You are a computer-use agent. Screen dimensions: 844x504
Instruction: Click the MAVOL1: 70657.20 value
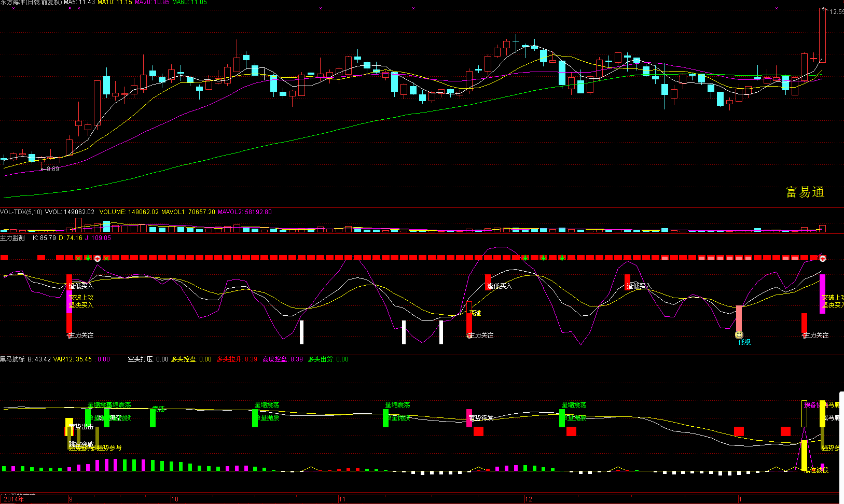pos(188,212)
